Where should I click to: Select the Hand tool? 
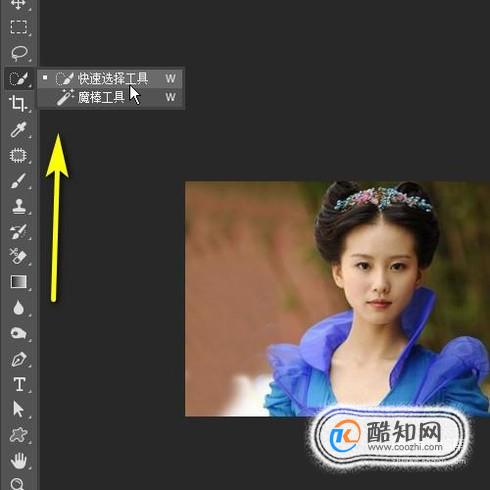tap(18, 461)
